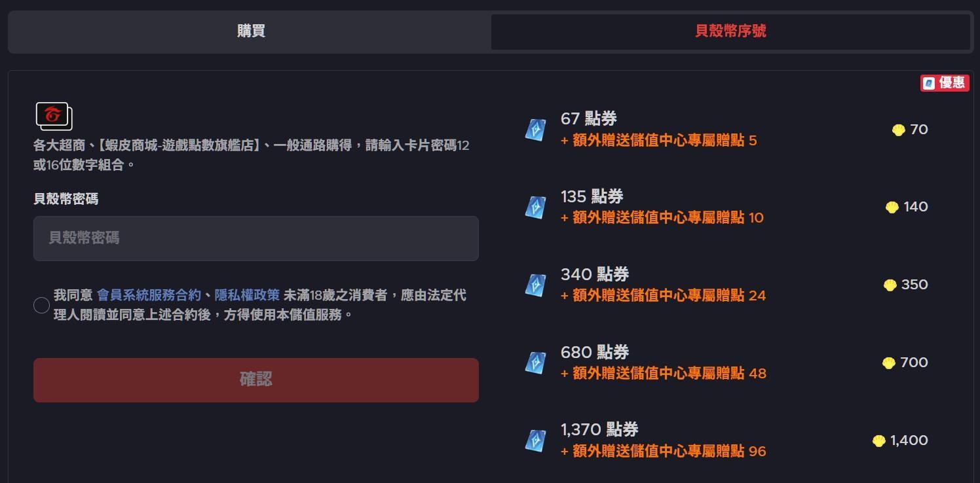This screenshot has width=980, height=483.
Task: Click the shell coin icon next to 350
Action: [x=889, y=285]
